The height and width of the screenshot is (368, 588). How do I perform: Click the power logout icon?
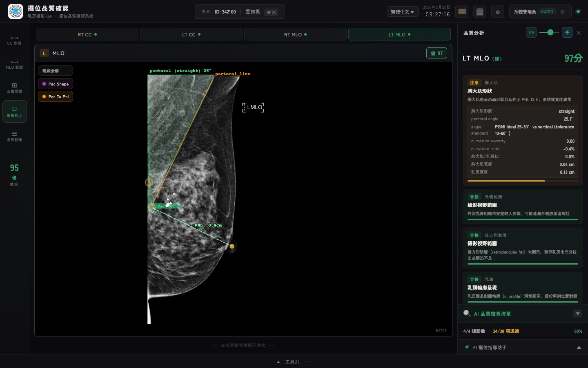pos(562,11)
